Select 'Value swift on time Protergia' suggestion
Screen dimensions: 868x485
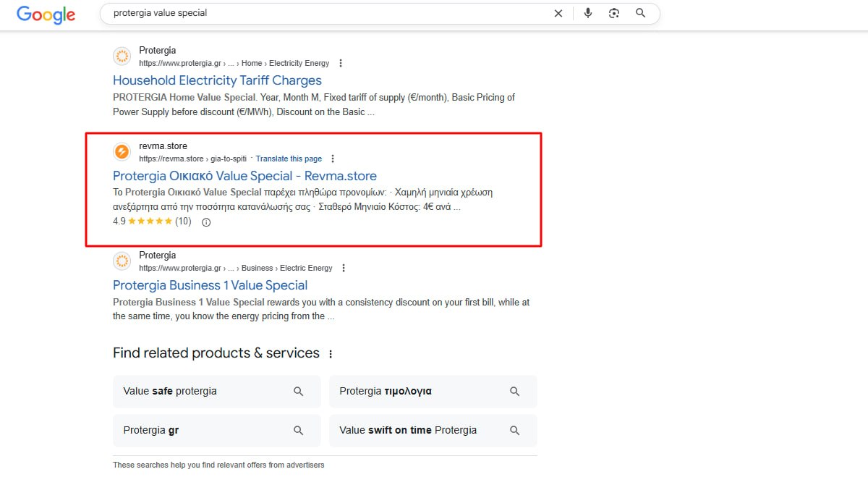(x=433, y=431)
